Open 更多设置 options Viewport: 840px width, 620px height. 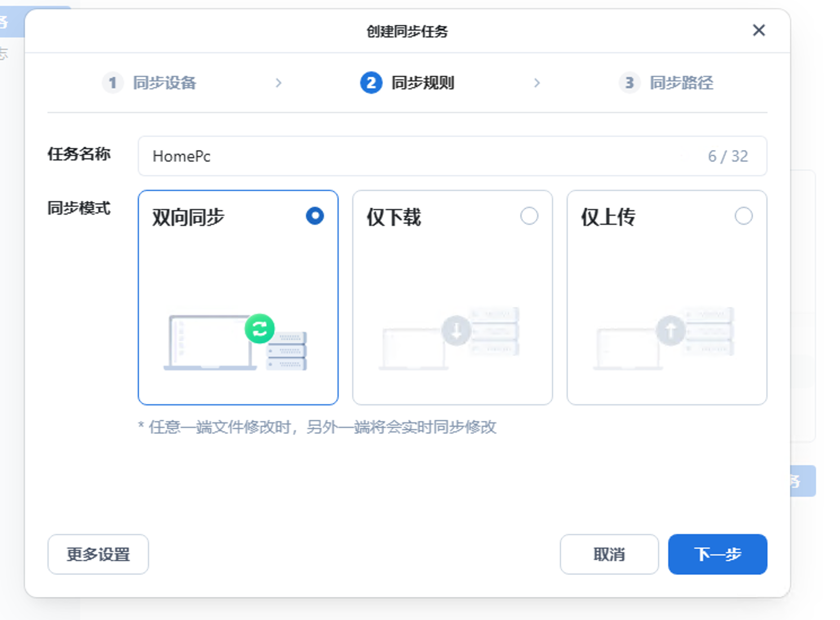(98, 554)
